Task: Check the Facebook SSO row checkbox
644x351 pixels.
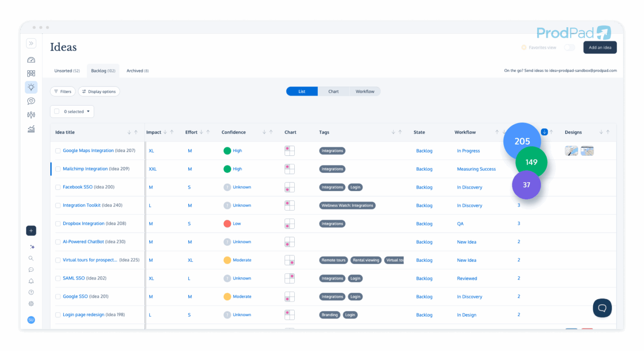Action: 57,187
